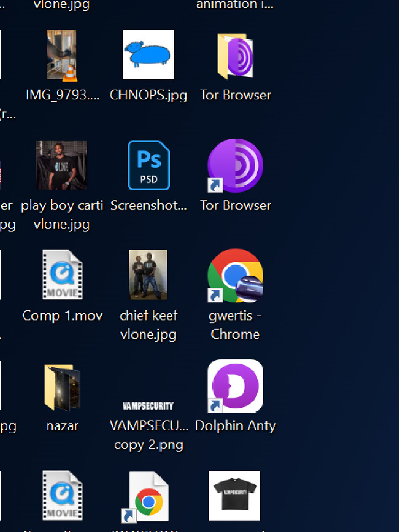Image resolution: width=399 pixels, height=532 pixels.
Task: Select the chief keef vlone.jpg photo
Action: coord(148,275)
